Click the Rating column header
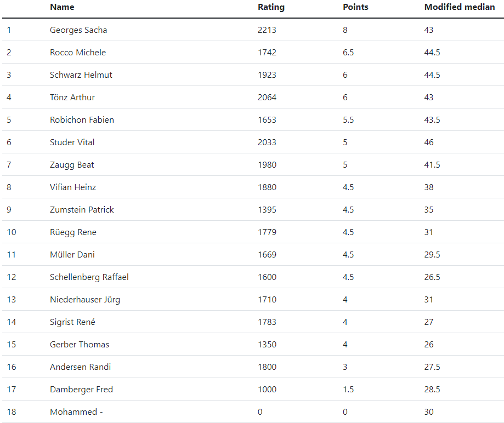 tap(271, 7)
